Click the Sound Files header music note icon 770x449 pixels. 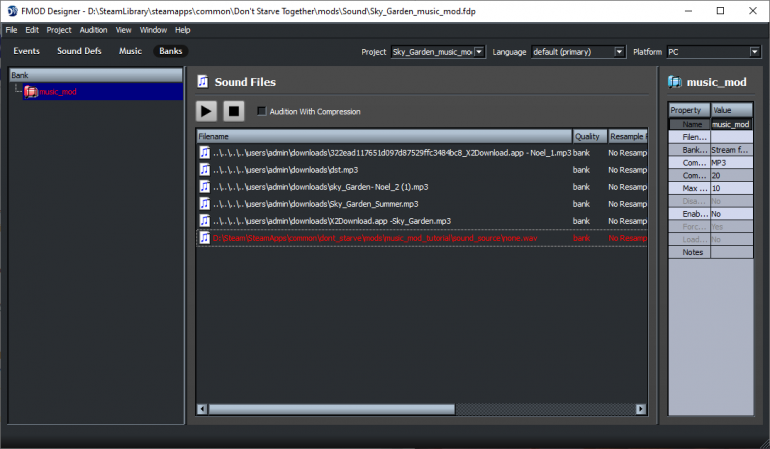coord(203,82)
